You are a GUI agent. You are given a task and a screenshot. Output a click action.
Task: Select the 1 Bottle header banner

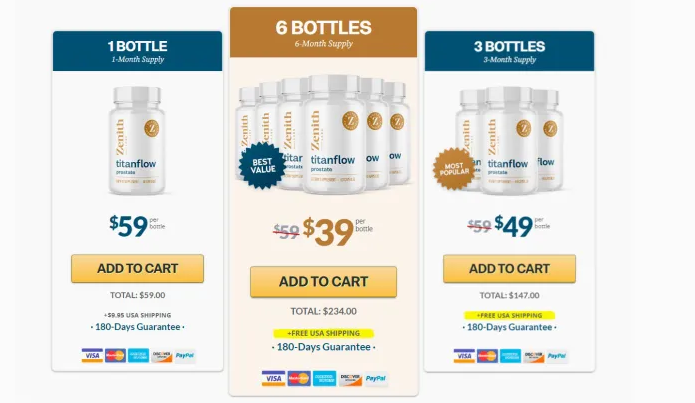click(137, 51)
